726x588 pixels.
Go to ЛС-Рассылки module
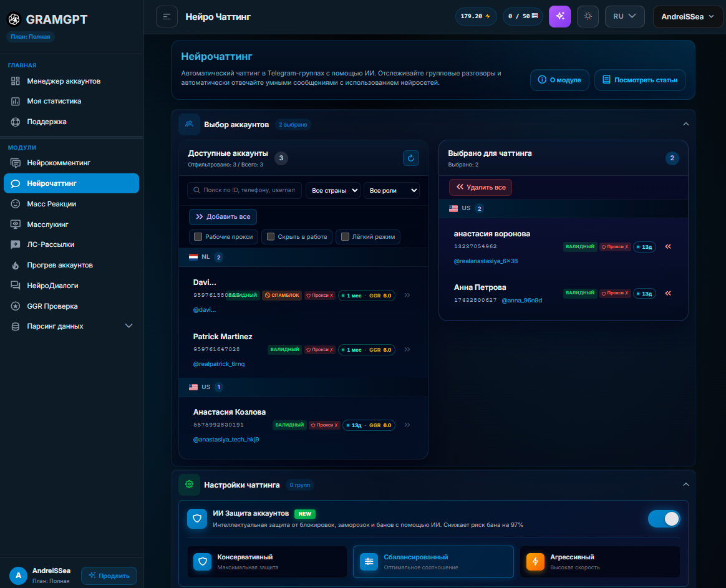tap(71, 244)
